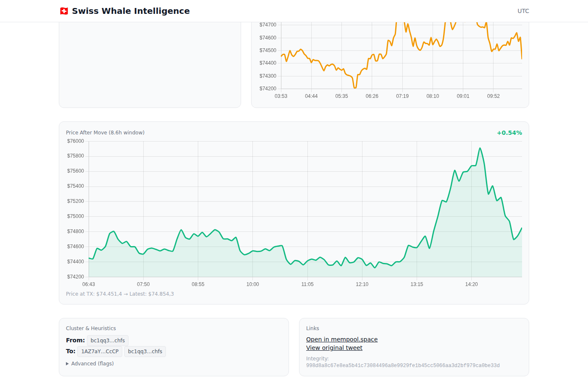The height and width of the screenshot is (378, 588).
Task: Click the 13:15 axis label on the chart
Action: click(417, 284)
